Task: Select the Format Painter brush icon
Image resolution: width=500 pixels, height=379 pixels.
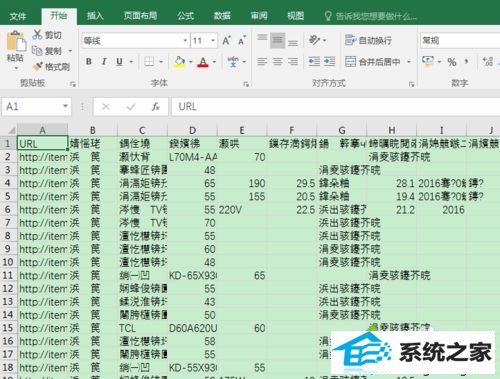Action: tap(37, 66)
